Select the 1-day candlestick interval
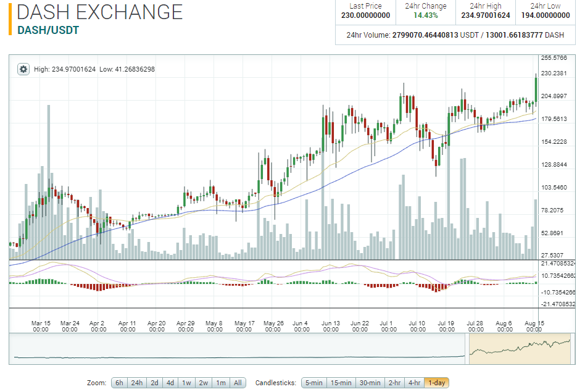The height and width of the screenshot is (392, 585). (436, 383)
